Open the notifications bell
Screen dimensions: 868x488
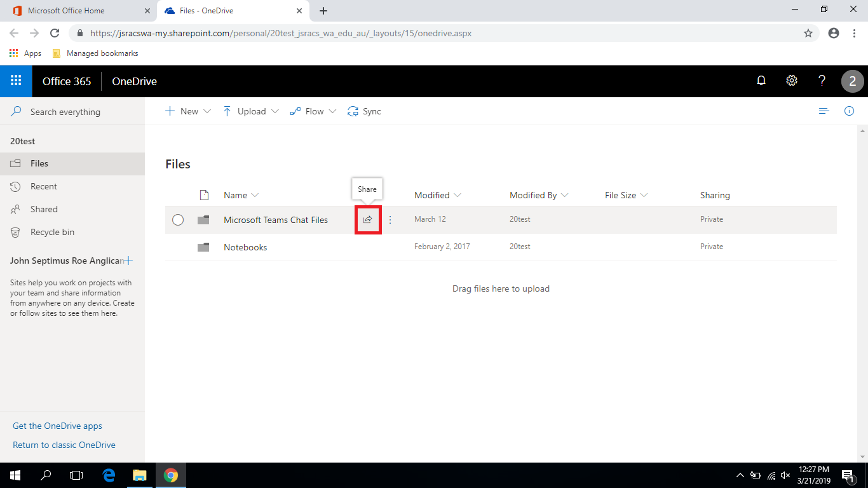pyautogui.click(x=761, y=81)
